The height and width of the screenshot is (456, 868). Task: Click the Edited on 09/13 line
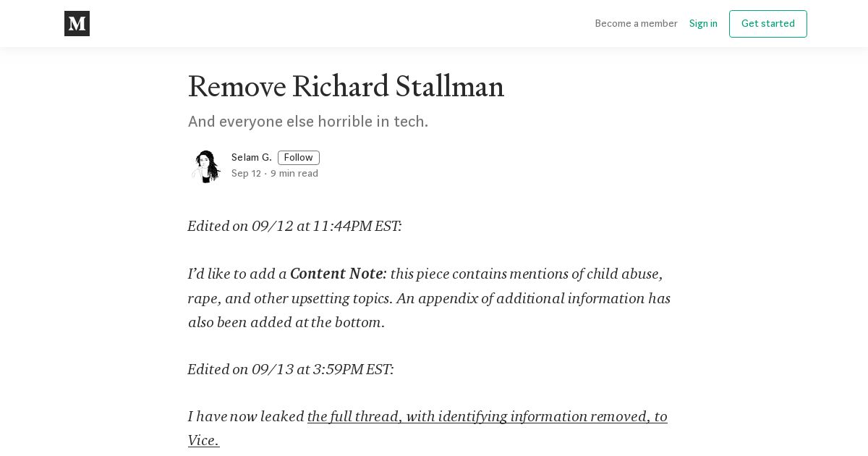(x=291, y=369)
